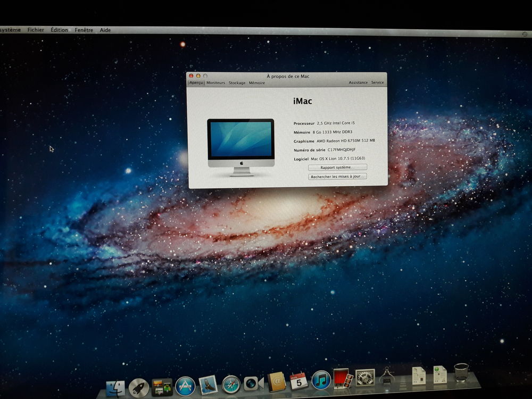Open the Édition menu

(x=59, y=30)
